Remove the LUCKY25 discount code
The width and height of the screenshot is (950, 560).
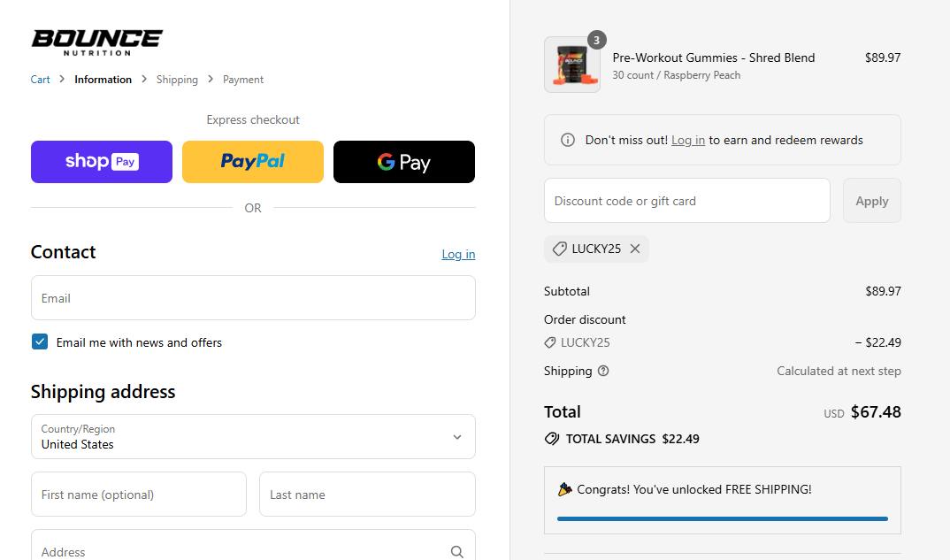tap(635, 249)
